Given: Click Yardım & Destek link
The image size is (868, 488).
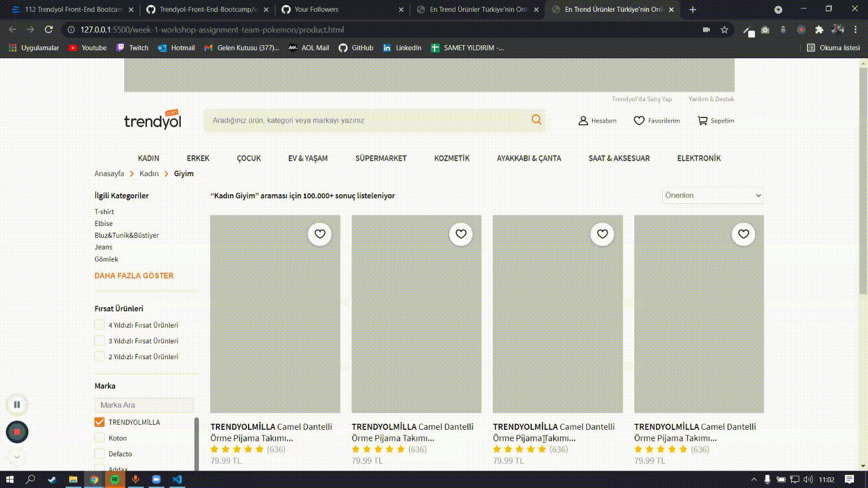Looking at the screenshot, I should (x=711, y=99).
